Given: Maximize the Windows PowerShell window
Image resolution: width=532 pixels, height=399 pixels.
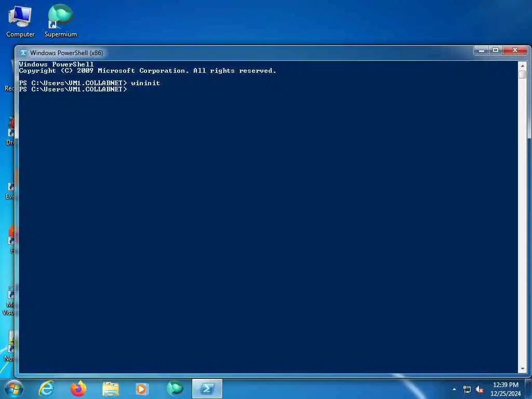Looking at the screenshot, I should [495, 50].
